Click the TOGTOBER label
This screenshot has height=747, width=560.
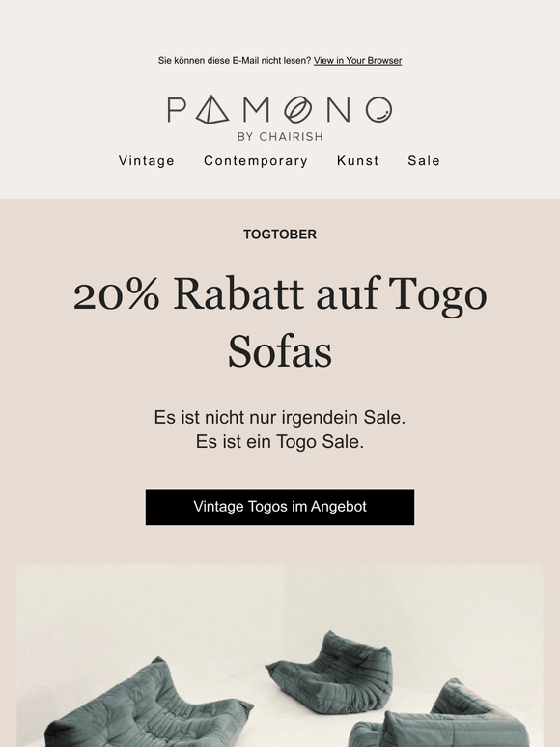point(280,235)
